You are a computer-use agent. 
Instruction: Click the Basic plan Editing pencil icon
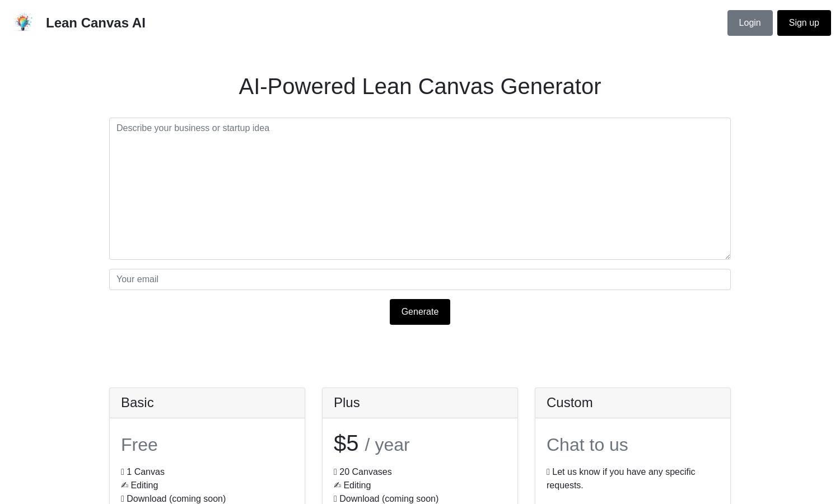coord(125,485)
